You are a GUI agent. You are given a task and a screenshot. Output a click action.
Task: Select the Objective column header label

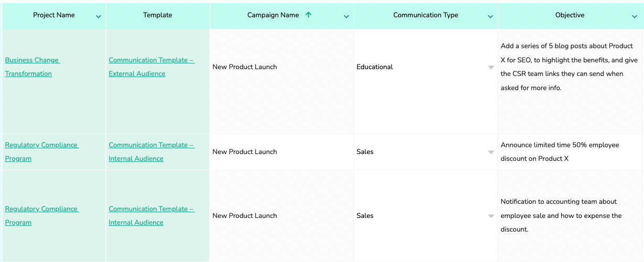click(570, 15)
